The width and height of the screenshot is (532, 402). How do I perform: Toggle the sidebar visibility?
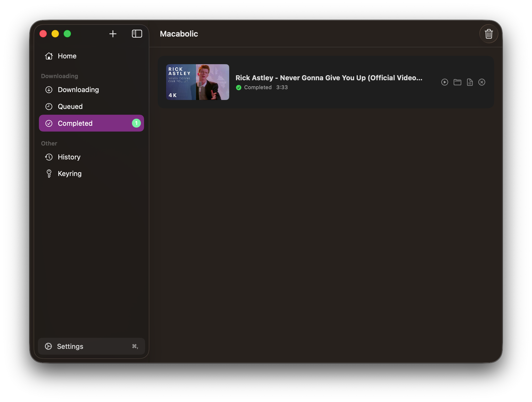pyautogui.click(x=137, y=34)
